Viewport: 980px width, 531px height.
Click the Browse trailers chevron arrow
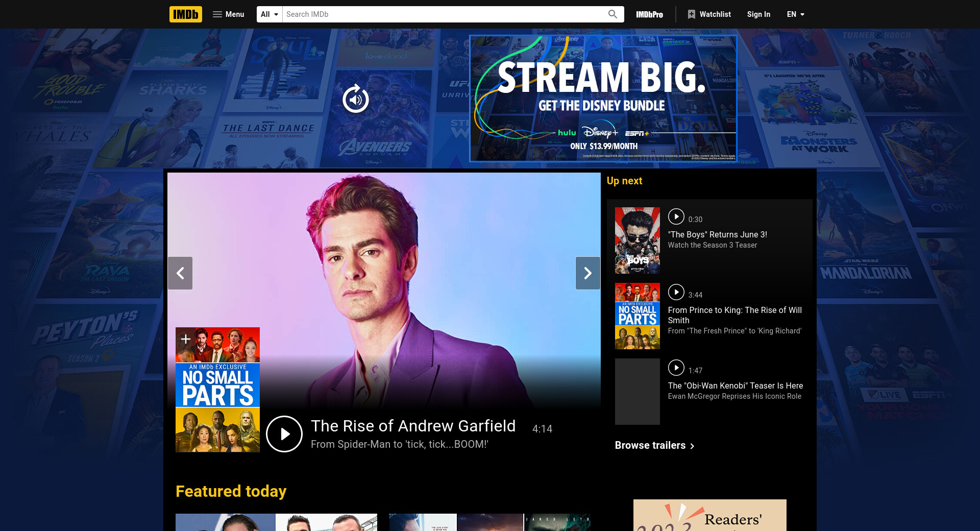pos(692,446)
